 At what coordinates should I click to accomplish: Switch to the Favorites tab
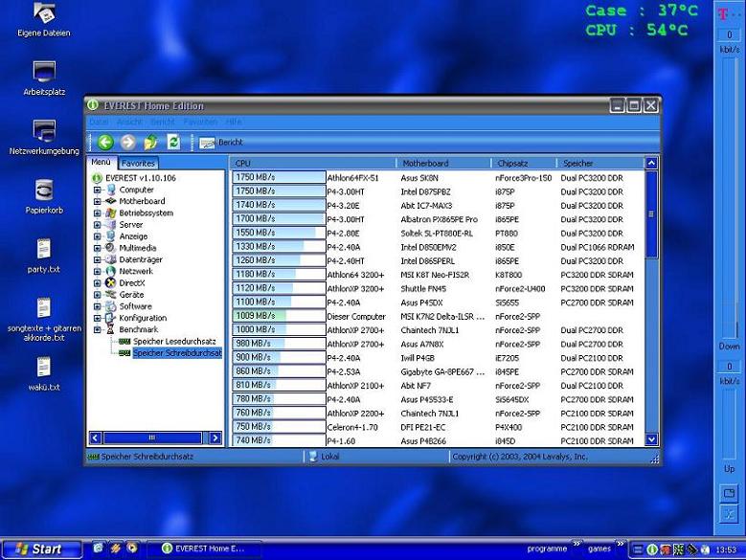(138, 163)
